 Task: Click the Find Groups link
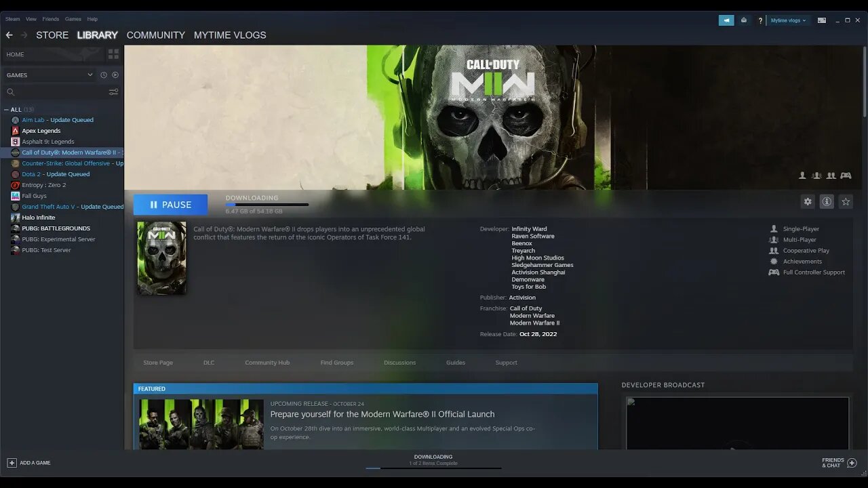[337, 363]
